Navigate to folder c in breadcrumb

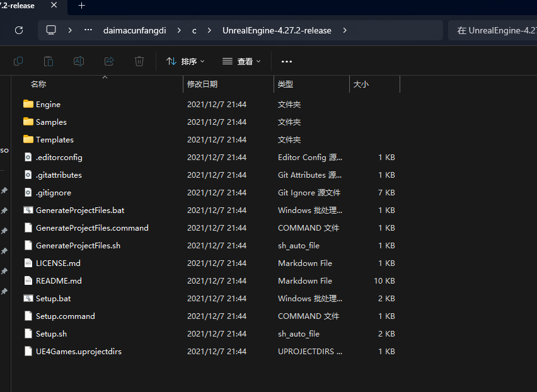click(194, 30)
